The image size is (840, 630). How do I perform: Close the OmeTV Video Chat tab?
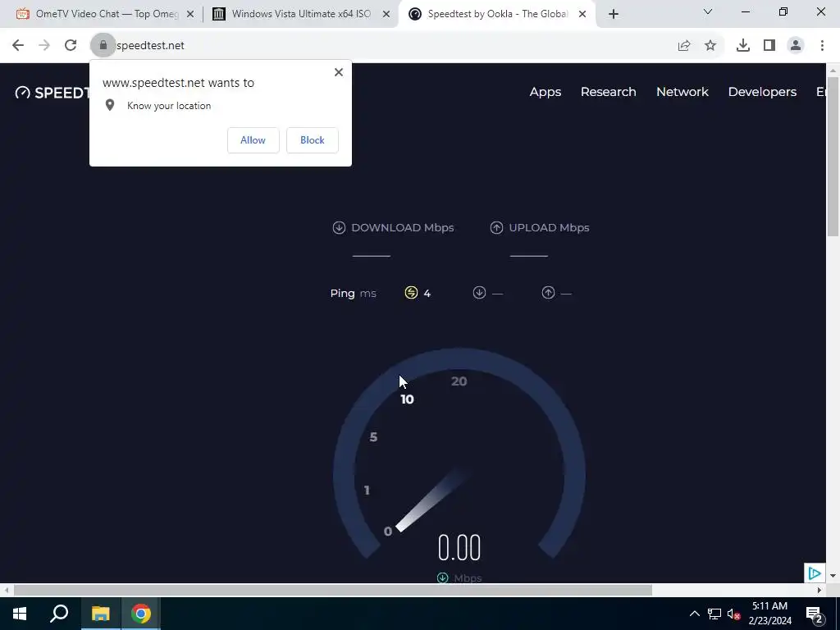pos(190,15)
